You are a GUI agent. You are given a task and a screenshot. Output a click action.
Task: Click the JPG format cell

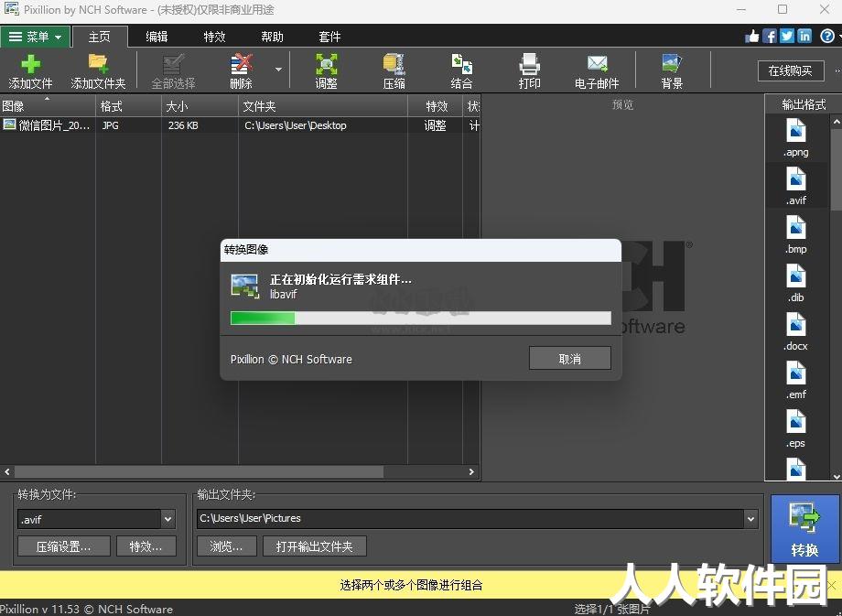coord(111,125)
